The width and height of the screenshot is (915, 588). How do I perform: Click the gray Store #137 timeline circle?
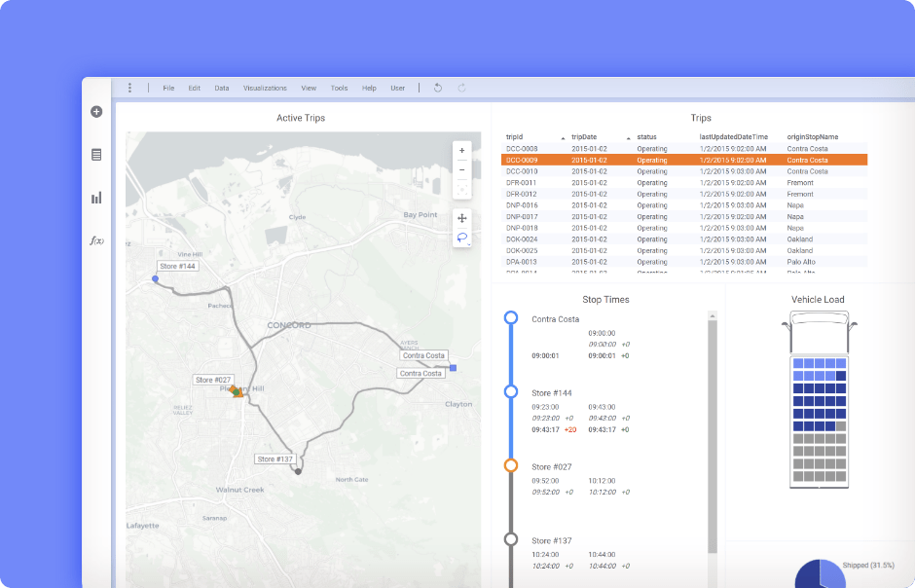pos(511,539)
